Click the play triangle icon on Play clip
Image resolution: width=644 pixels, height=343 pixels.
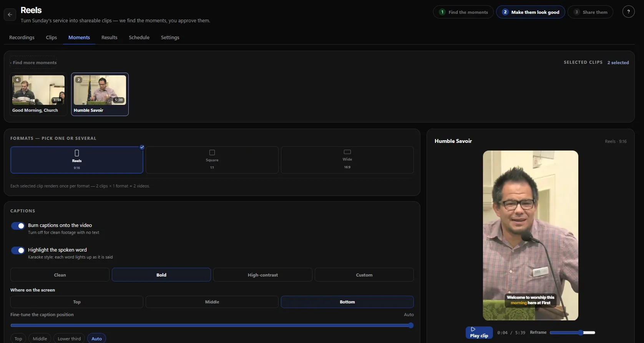pos(473,329)
